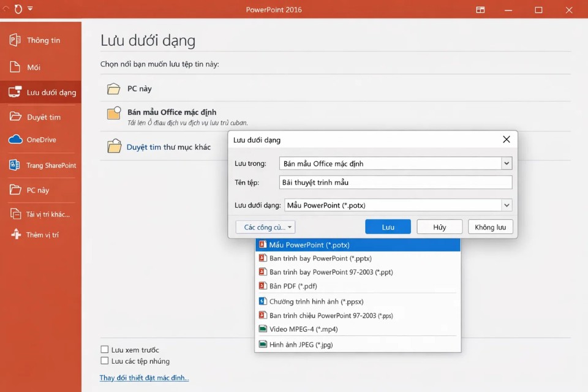This screenshot has height=392, width=588.
Task: Click the Video MPEG-4 format icon
Action: (263, 329)
